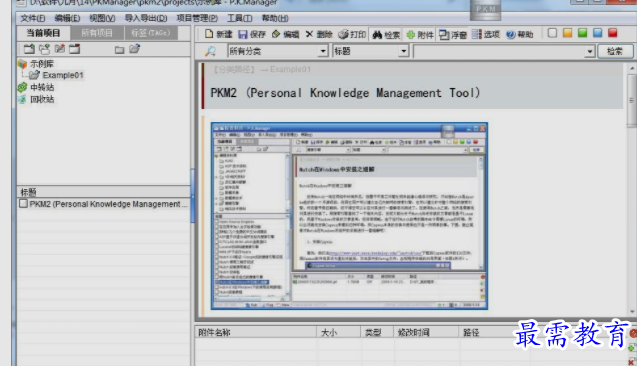Screen dimensions: 637x366
Task: Open the 导入导出(D) menu
Action: click(x=146, y=18)
